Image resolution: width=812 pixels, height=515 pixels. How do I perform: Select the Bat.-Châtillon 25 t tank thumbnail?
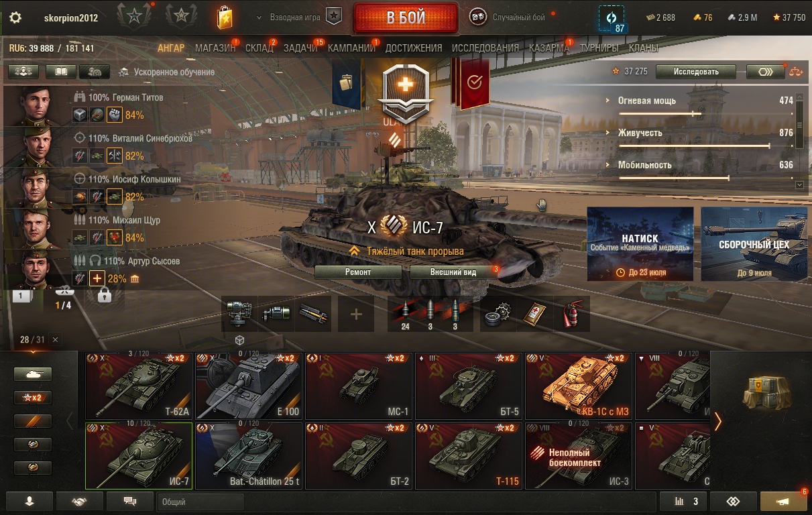249,455
